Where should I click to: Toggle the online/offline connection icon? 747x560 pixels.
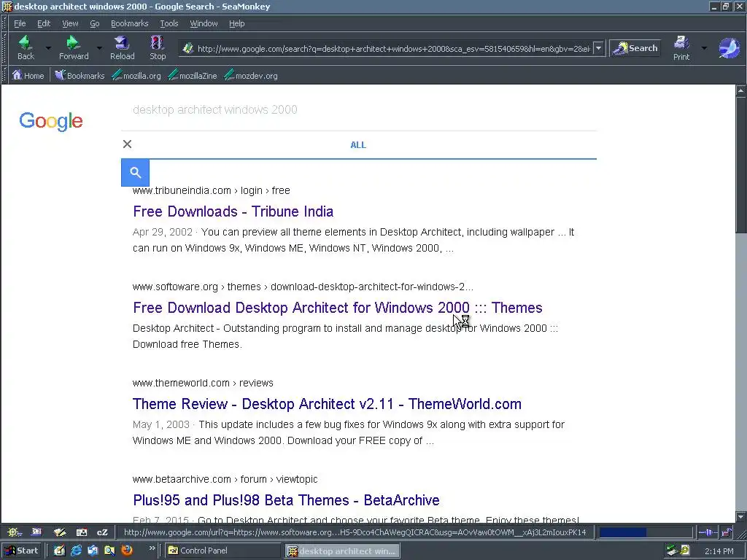(708, 532)
